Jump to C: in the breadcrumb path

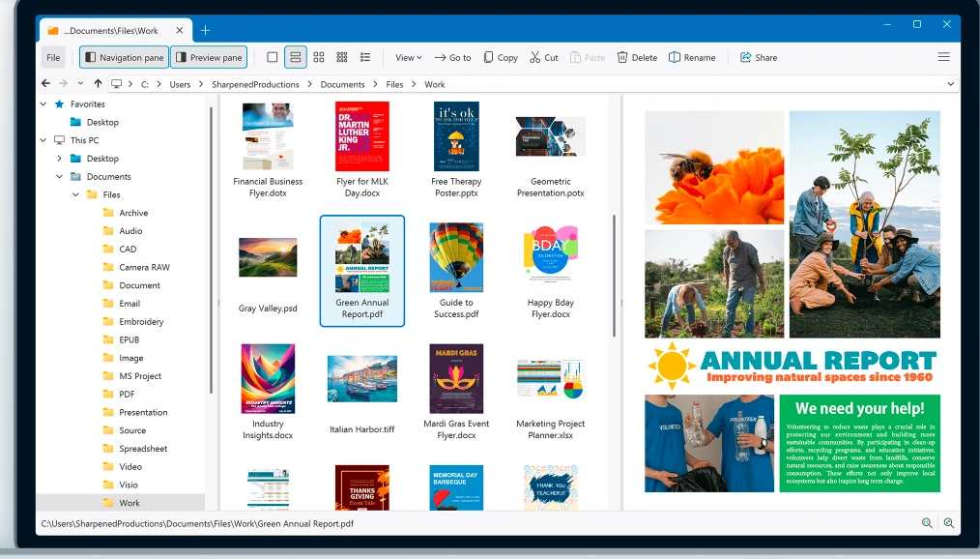[144, 84]
